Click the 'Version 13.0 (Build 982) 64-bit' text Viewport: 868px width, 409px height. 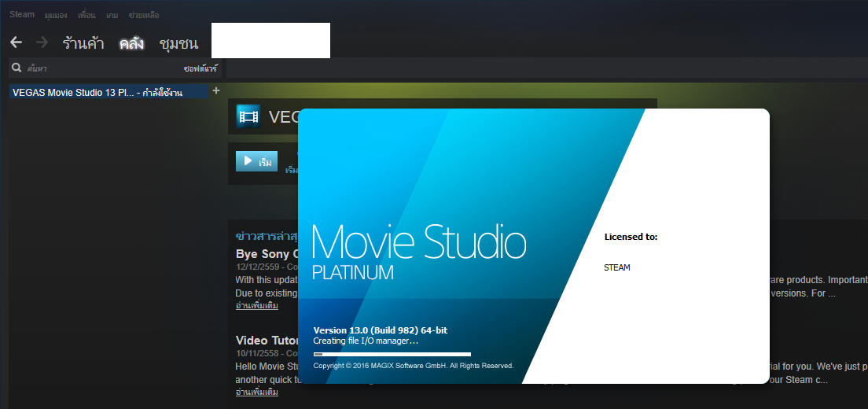(381, 330)
